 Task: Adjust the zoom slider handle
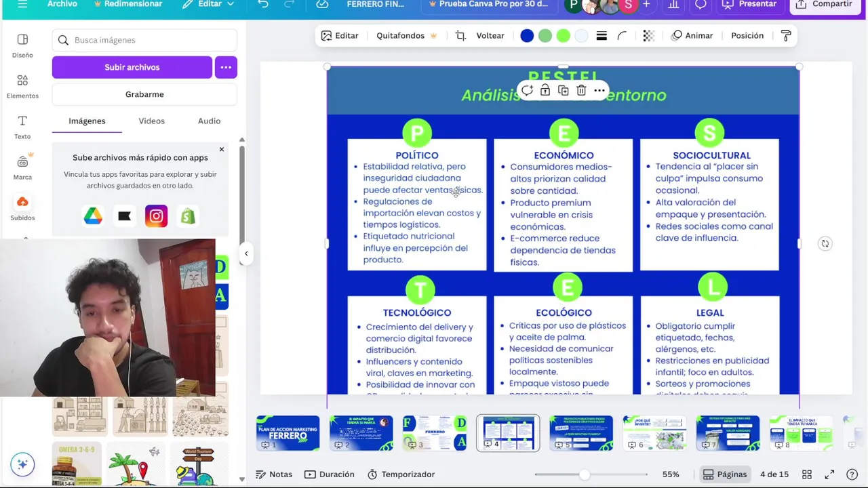[x=584, y=474]
